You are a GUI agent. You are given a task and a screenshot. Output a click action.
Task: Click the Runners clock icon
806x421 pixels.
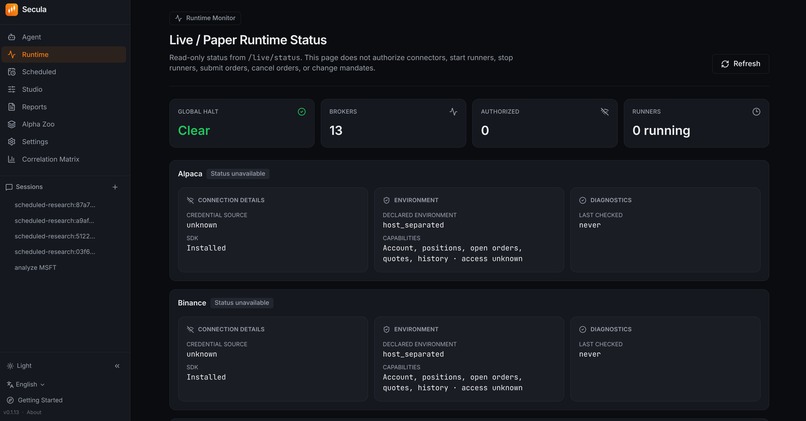coord(756,112)
